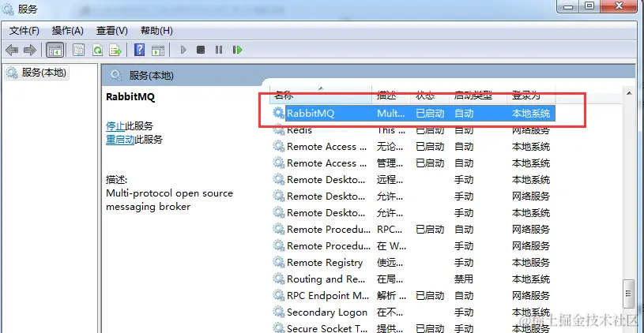Image resolution: width=644 pixels, height=333 pixels.
Task: Click the Pause Service toolbar icon
Action: point(219,50)
